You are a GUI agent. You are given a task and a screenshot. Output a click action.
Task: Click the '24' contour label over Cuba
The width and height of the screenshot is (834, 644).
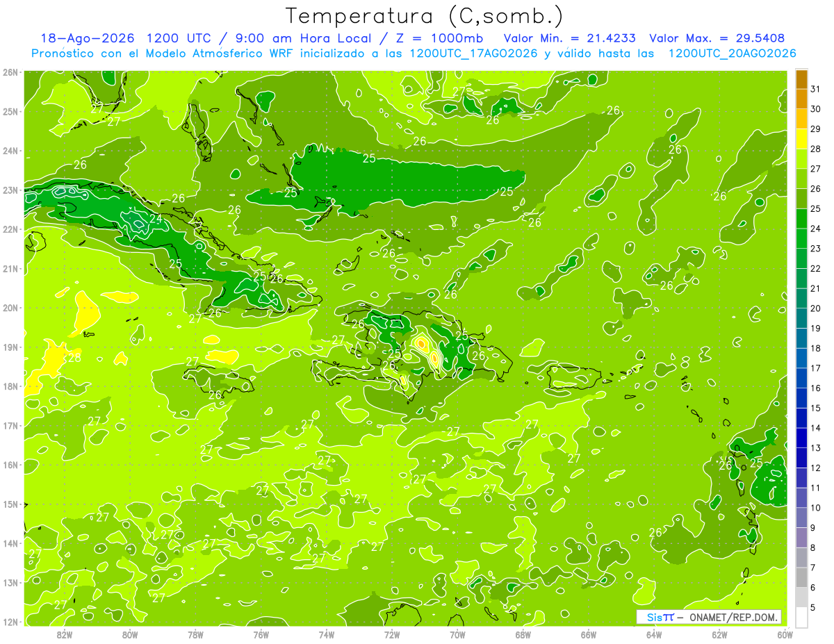pos(156,219)
